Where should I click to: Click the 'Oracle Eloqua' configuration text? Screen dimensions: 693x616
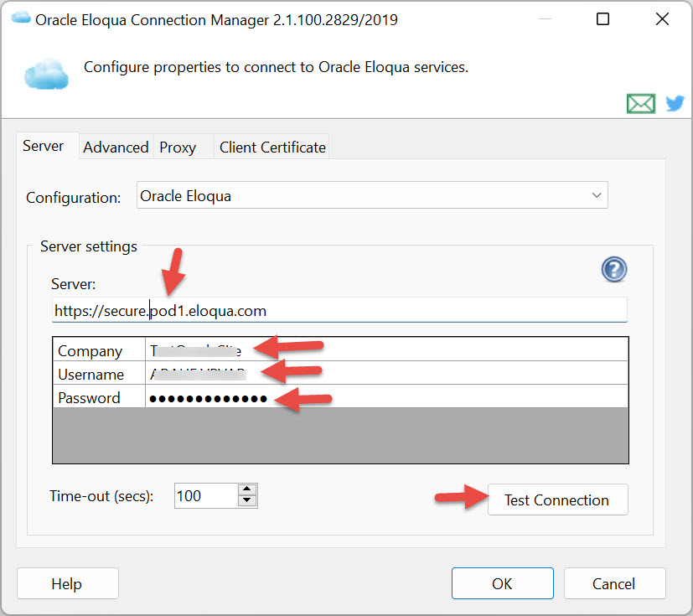186,196
